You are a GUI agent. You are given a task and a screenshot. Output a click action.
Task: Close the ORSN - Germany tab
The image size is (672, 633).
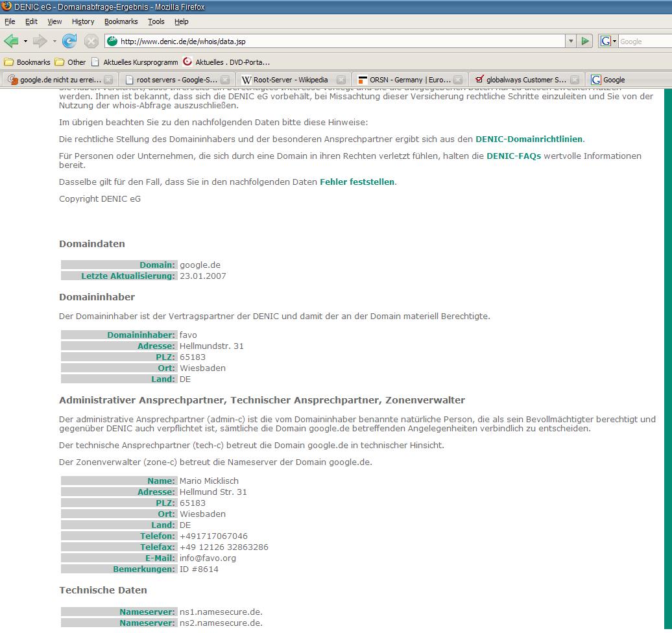point(458,80)
